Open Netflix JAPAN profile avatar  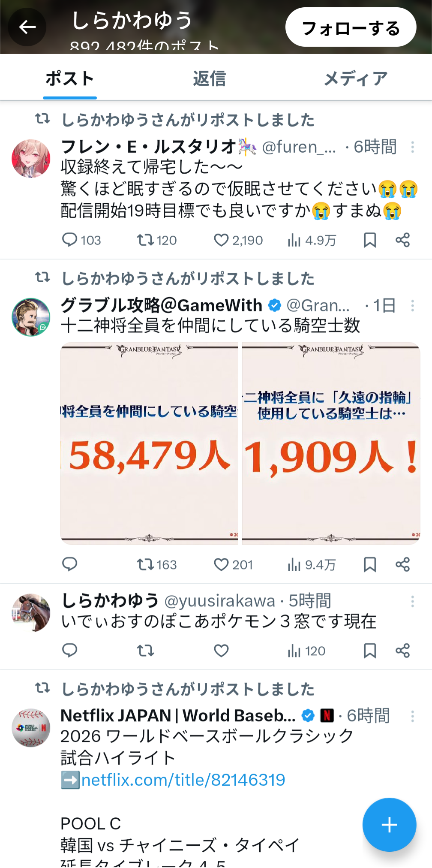tap(31, 728)
